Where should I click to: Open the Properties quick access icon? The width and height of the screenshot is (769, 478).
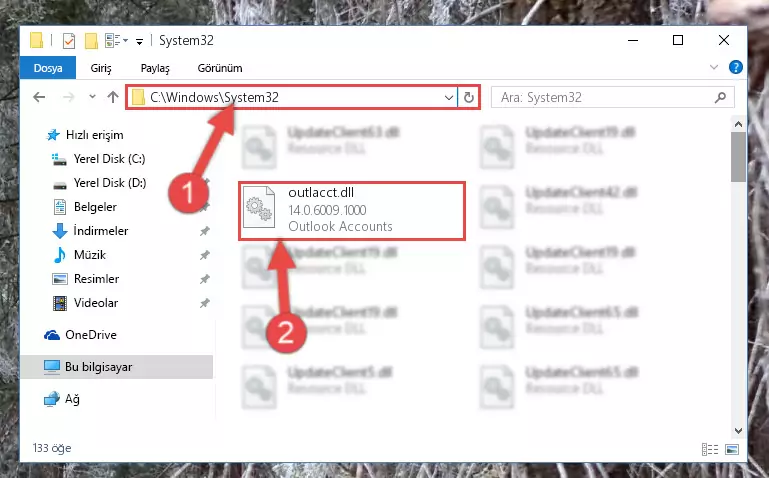click(x=69, y=41)
